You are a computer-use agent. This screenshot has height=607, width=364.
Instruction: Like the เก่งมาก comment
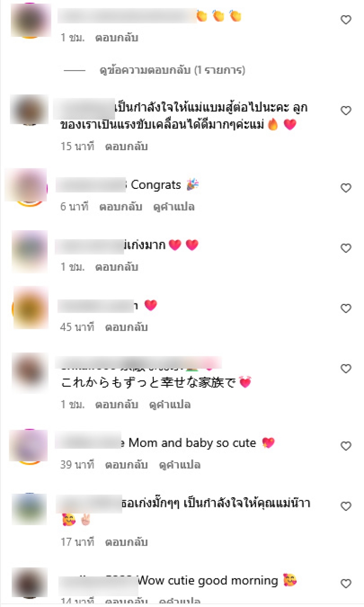pos(346,248)
